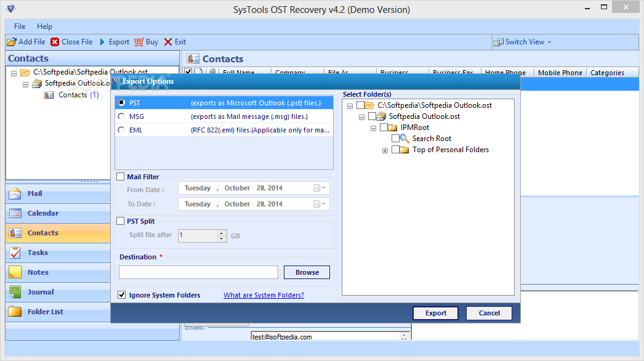This screenshot has height=361, width=644.
Task: Click the Browse button
Action: click(307, 272)
